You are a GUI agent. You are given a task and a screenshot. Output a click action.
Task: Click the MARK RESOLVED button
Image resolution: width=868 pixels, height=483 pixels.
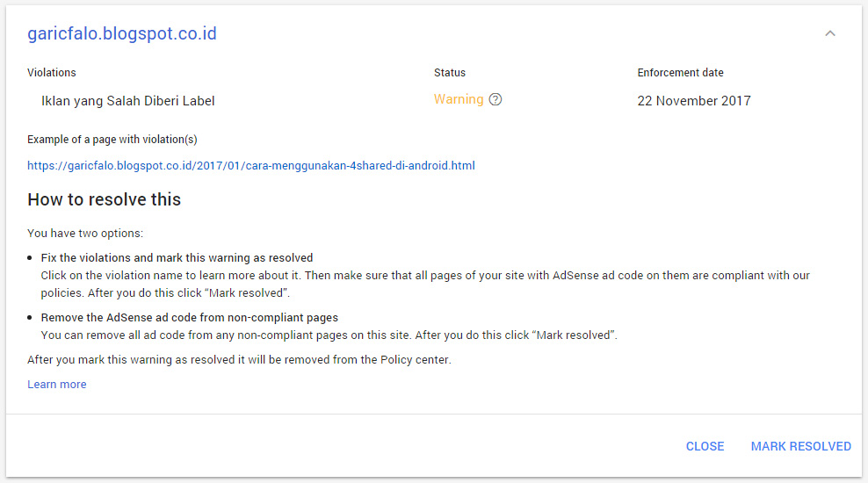click(800, 446)
